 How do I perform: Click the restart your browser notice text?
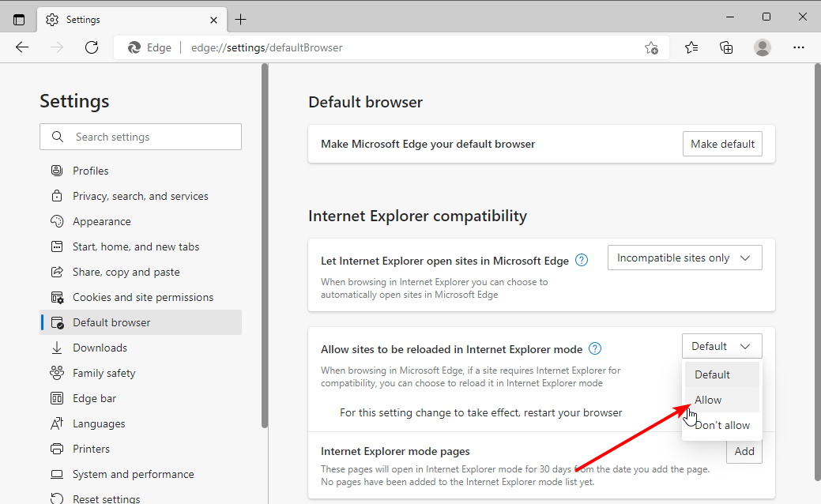[481, 412]
